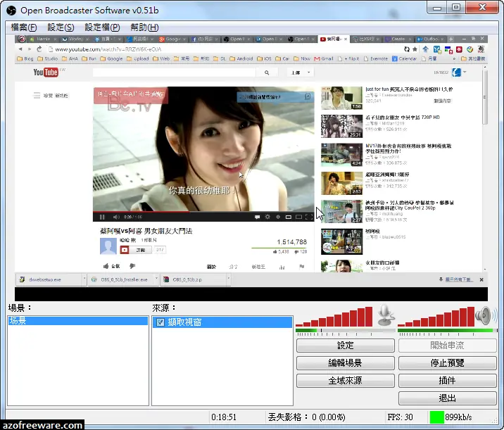Open 全域來源 global sources
This screenshot has width=504, height=430.
[345, 381]
